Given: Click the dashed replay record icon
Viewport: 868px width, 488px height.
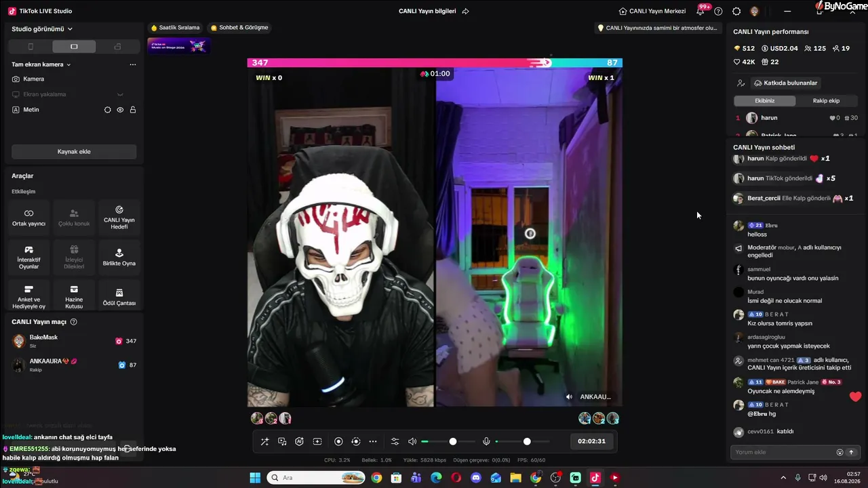Looking at the screenshot, I should [356, 441].
